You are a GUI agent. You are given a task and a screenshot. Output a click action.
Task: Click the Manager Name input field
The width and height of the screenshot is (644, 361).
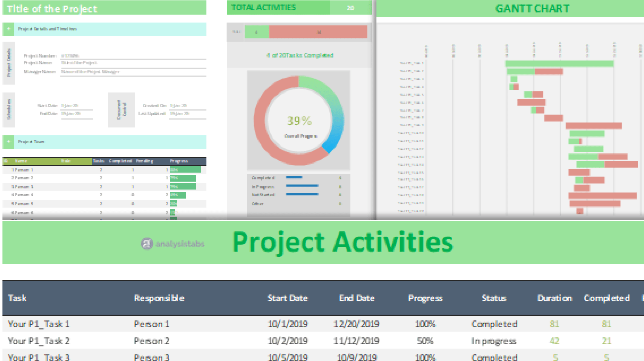(x=131, y=72)
